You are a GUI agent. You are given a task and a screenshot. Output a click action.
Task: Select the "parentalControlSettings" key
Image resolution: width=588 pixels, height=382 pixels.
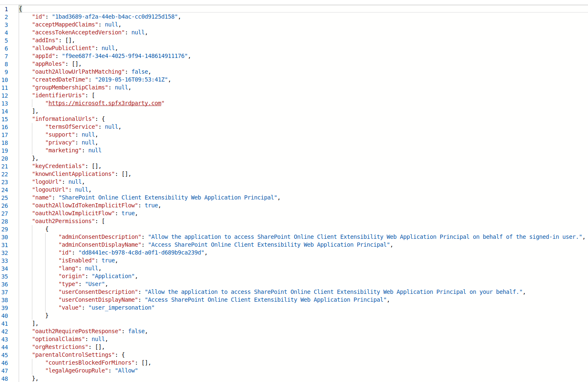[73, 355]
